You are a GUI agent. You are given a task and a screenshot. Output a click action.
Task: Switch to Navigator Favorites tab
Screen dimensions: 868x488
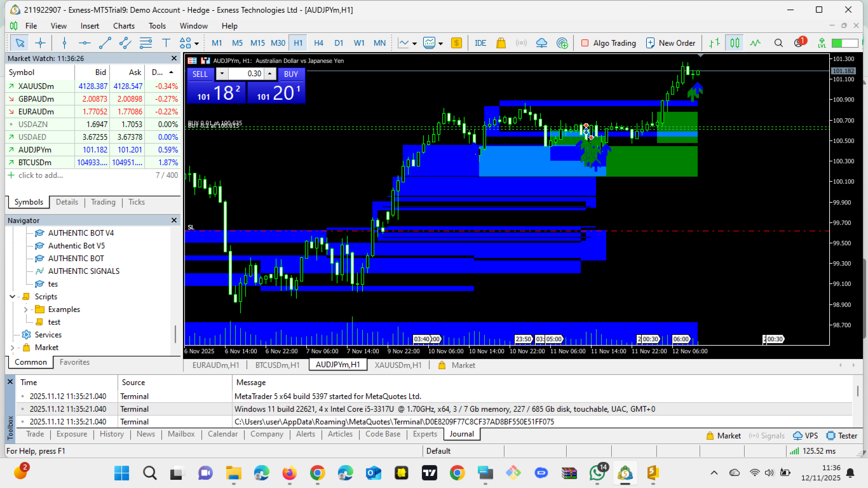(x=74, y=362)
